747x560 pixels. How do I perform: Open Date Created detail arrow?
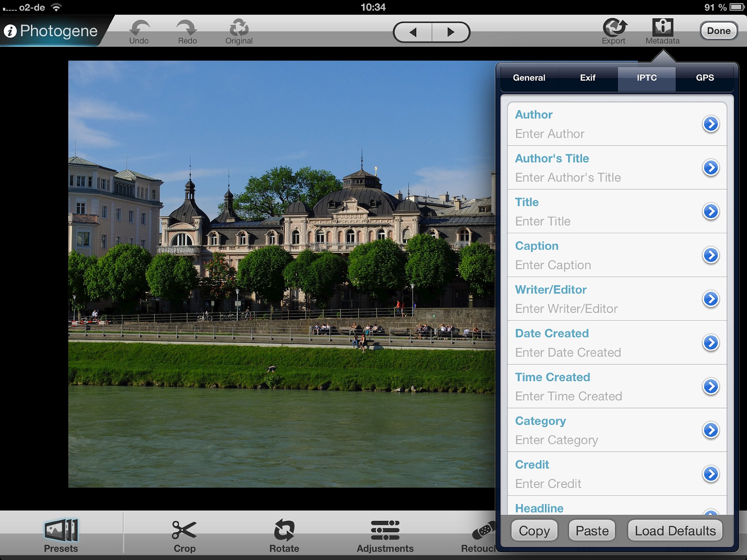click(710, 343)
